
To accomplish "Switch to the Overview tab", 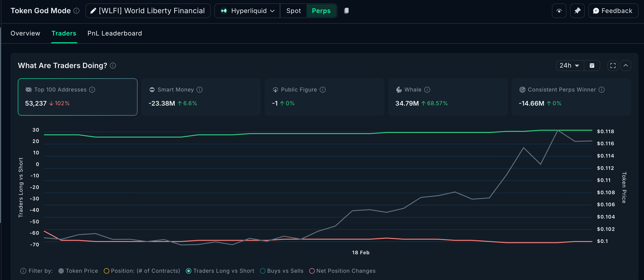I will [25, 33].
